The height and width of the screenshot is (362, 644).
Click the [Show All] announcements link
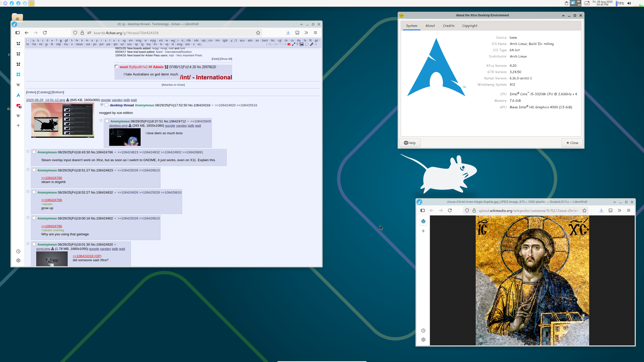click(x=226, y=59)
